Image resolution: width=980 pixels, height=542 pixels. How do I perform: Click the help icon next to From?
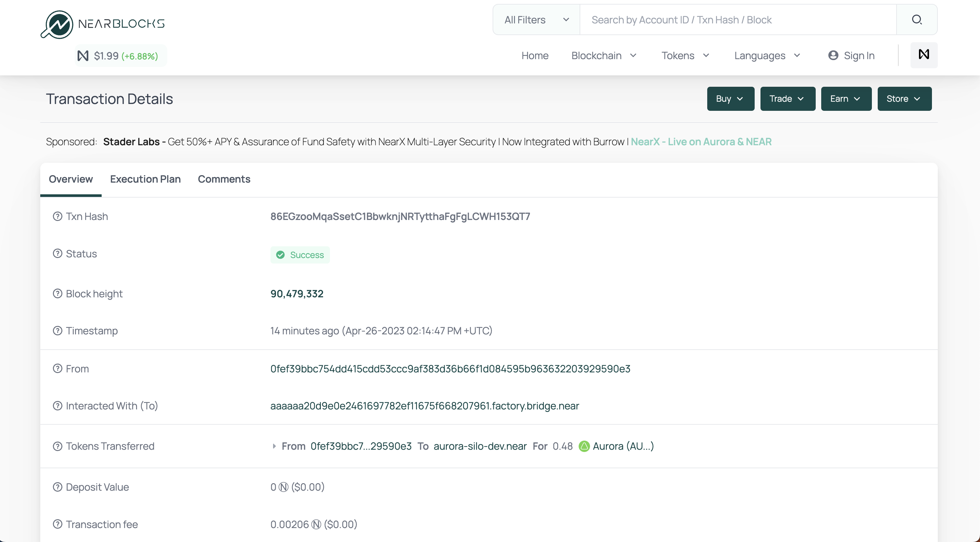click(x=57, y=368)
